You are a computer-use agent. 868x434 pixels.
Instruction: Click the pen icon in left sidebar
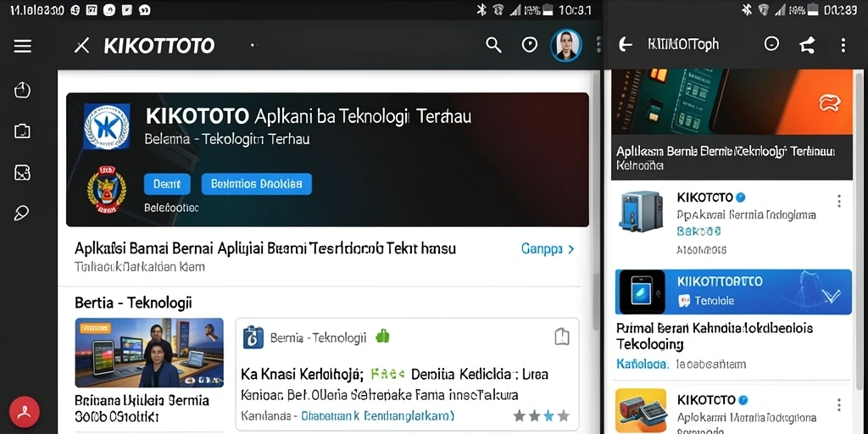(x=21, y=213)
